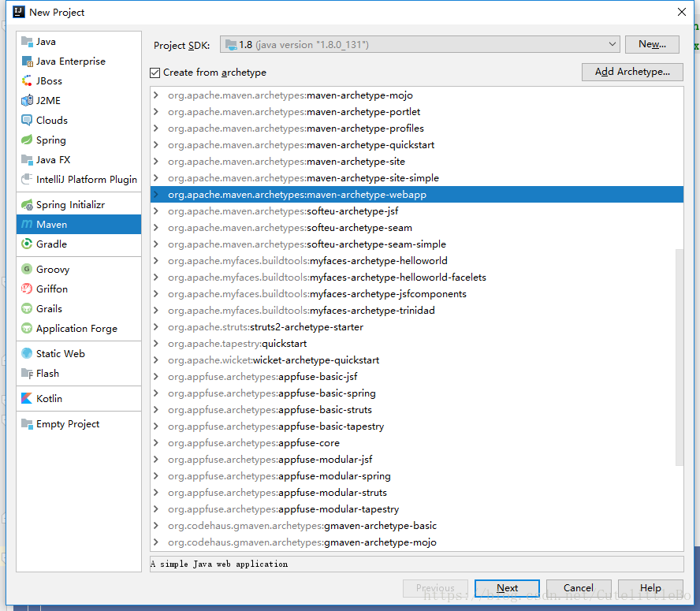Click the Java project type icon
The height and width of the screenshot is (611, 700).
(27, 42)
